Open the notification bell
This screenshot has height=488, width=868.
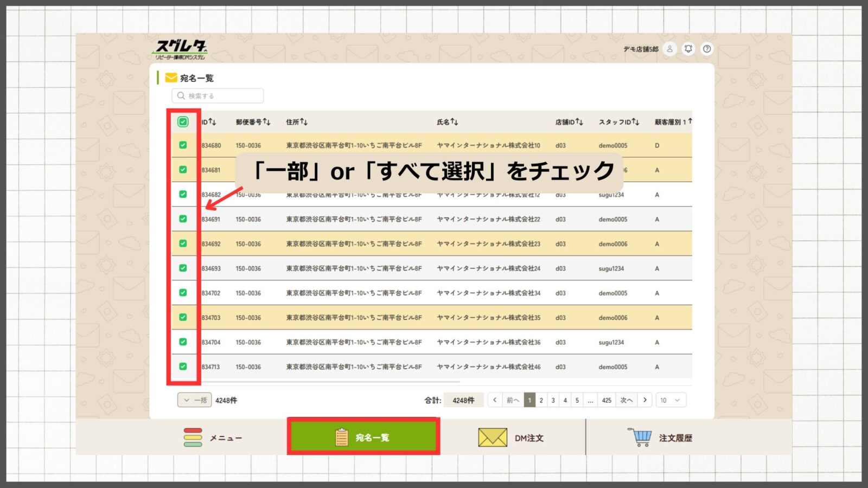[x=688, y=49]
